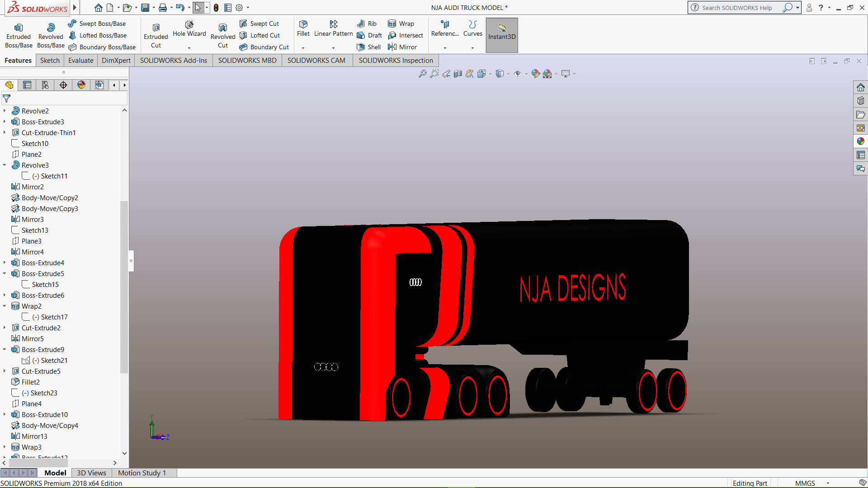Click the Swept Boss/Base tool

97,23
